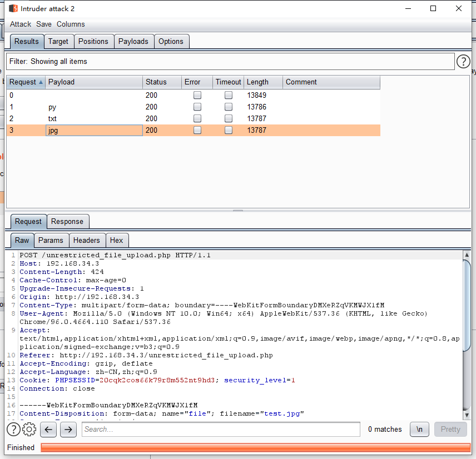Viewport: 476px width, 459px height.
Task: Toggle the Error checkbox for request 3
Action: [x=197, y=130]
